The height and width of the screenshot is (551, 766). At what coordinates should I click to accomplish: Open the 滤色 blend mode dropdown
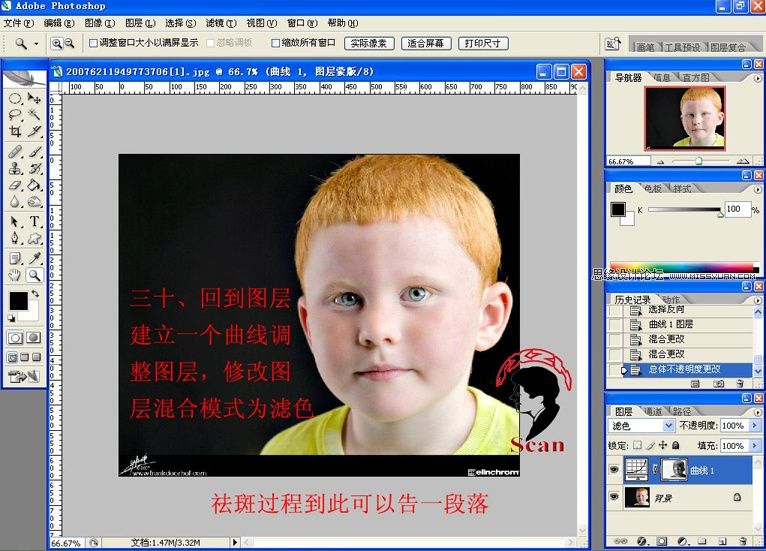pos(669,426)
